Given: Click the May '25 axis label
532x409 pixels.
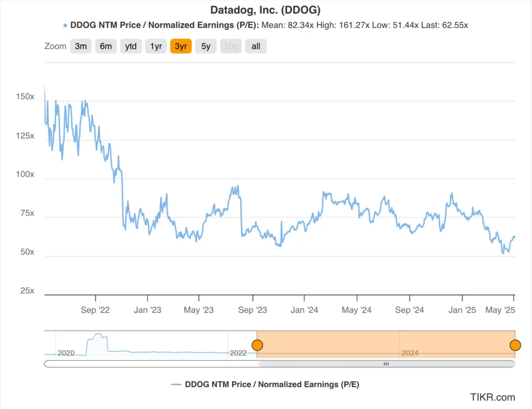Looking at the screenshot, I should (x=500, y=310).
